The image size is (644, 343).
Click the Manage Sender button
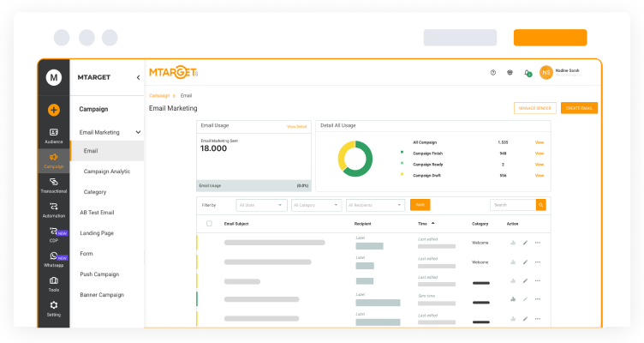pyautogui.click(x=535, y=108)
